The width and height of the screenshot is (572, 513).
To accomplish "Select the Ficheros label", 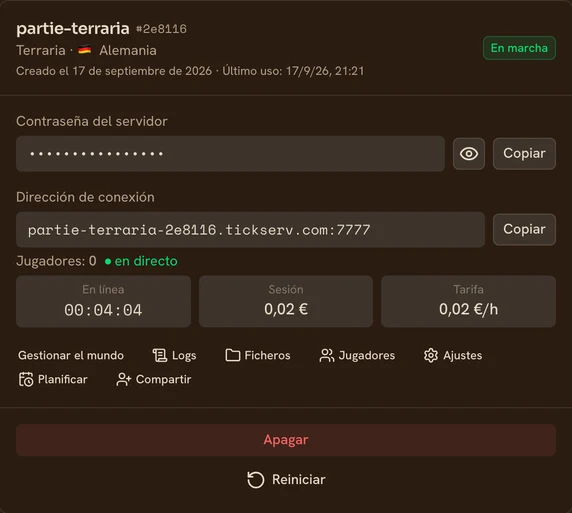I will pyautogui.click(x=267, y=355).
